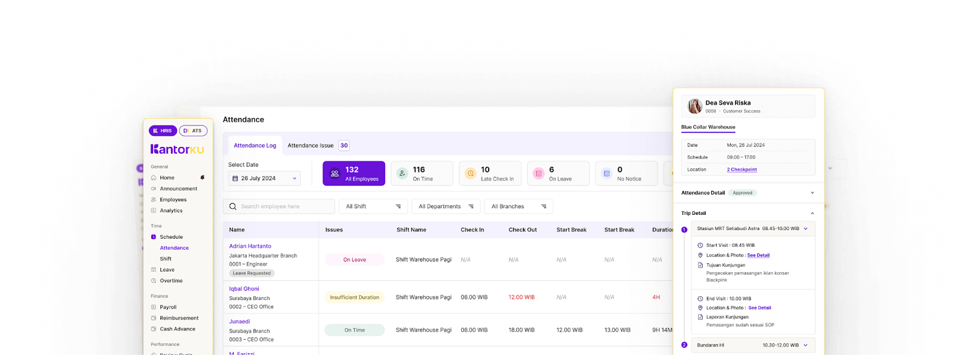Image resolution: width=980 pixels, height=355 pixels.
Task: Click the Payroll icon in sidebar
Action: click(154, 307)
